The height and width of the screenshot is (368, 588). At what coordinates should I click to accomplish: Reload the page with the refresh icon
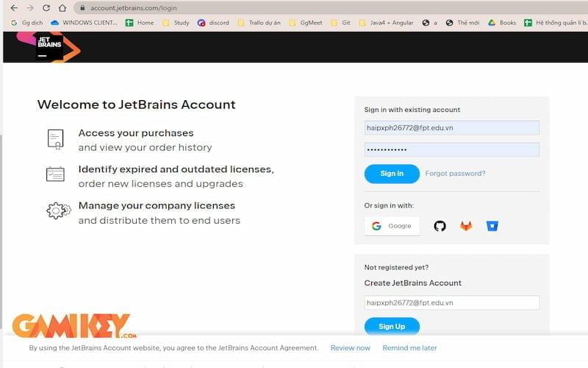point(46,8)
